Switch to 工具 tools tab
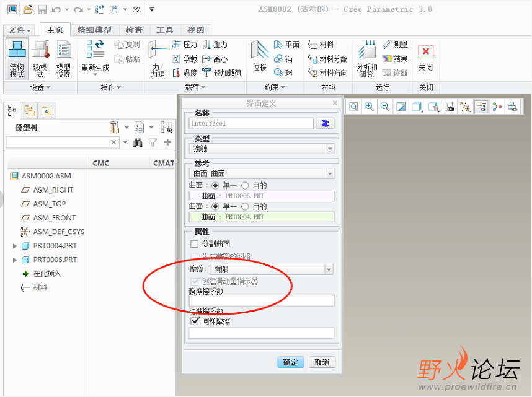This screenshot has width=532, height=397. 165,30
